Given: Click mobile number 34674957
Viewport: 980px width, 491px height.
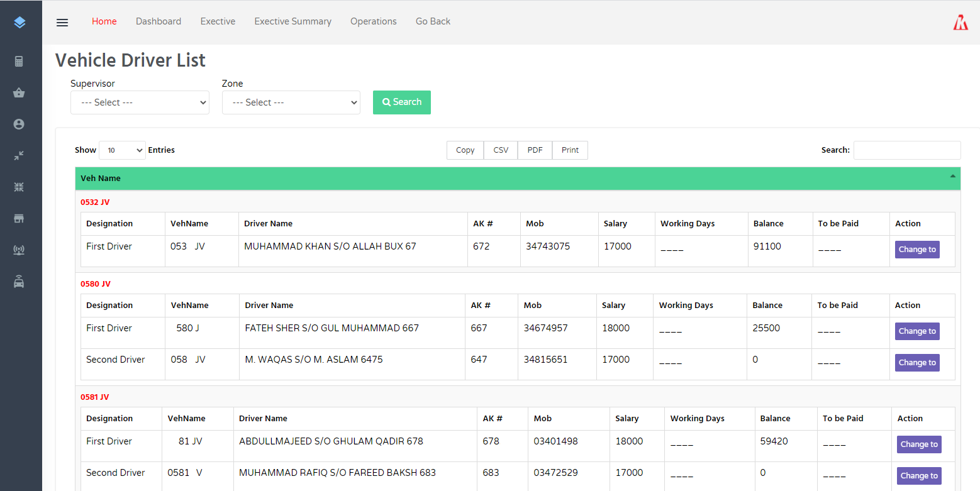Looking at the screenshot, I should coord(546,328).
